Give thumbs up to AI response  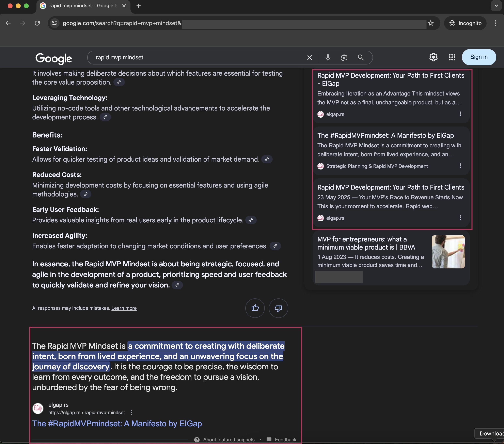pos(255,308)
